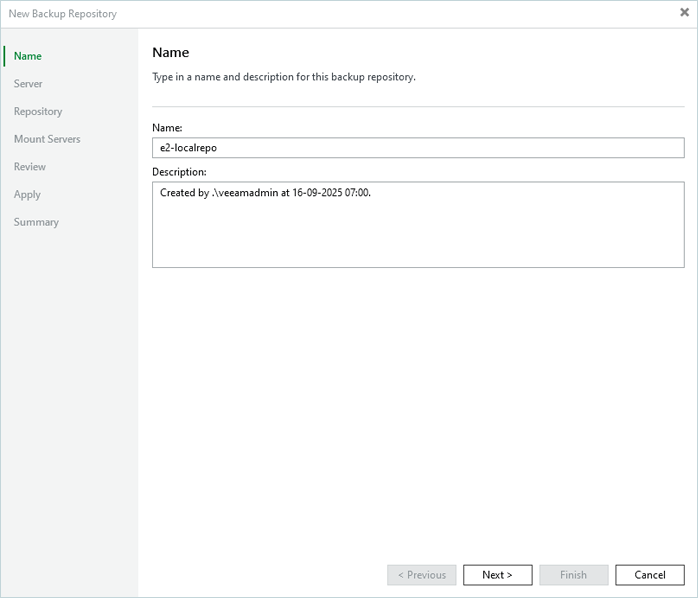Select the Name wizard step
This screenshot has width=698, height=598.
(28, 56)
